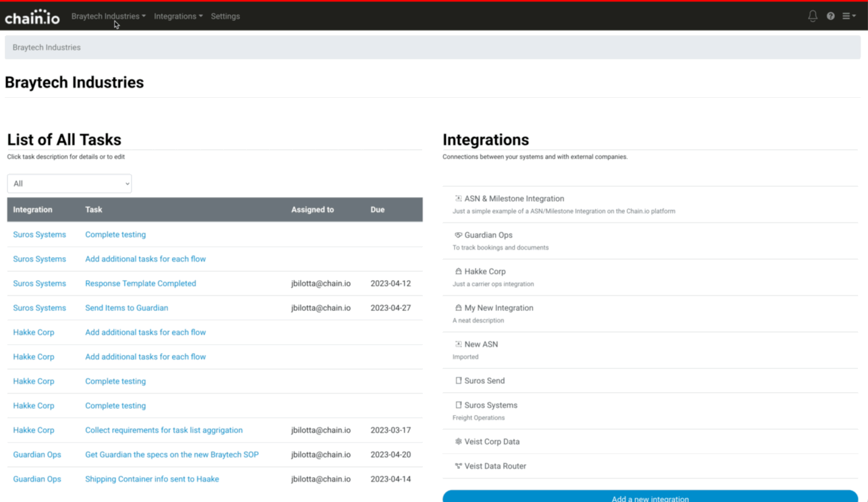Click the Suros Systems integration icon
Image resolution: width=868 pixels, height=502 pixels.
pyautogui.click(x=459, y=405)
